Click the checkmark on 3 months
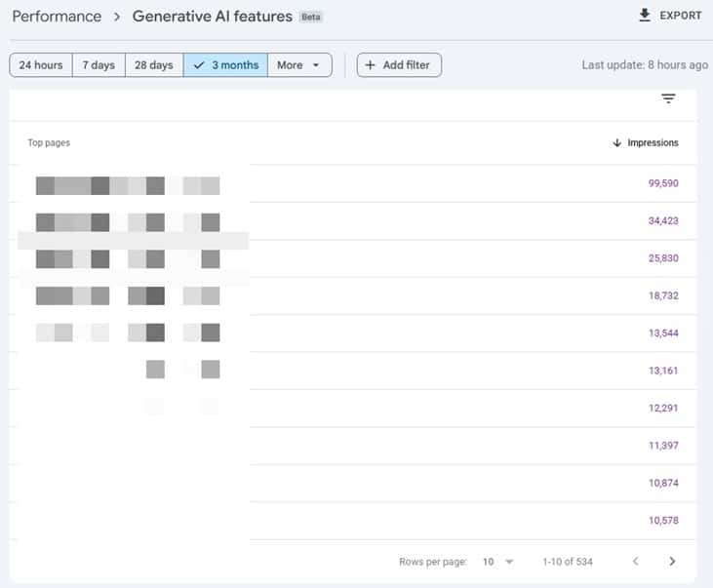713x588 pixels. (199, 65)
